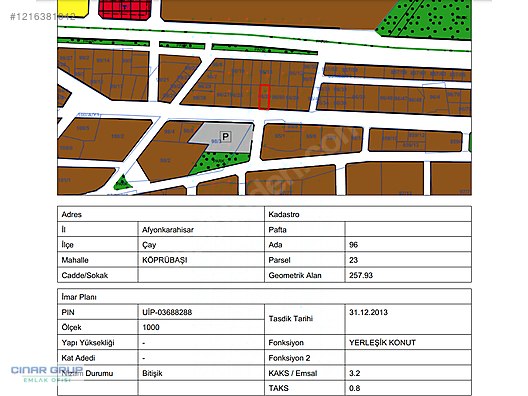
Task: Click the gray parking lot area
Action: point(223,136)
